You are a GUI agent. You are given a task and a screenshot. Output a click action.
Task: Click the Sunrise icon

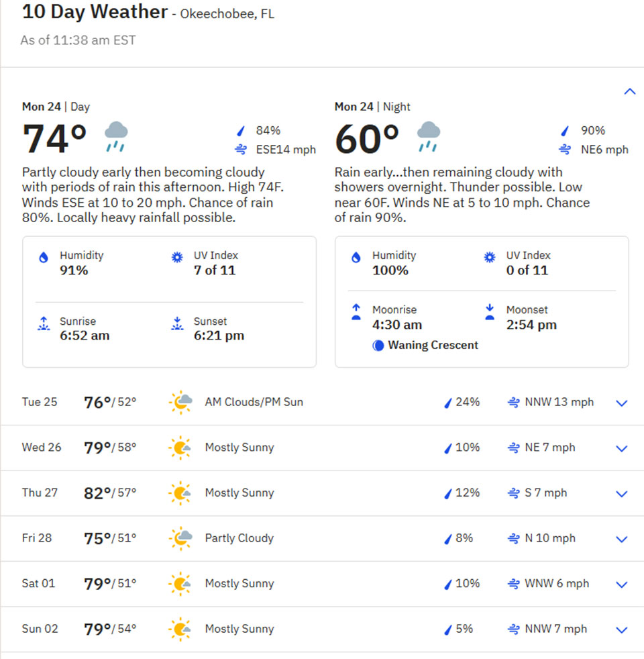pos(44,324)
